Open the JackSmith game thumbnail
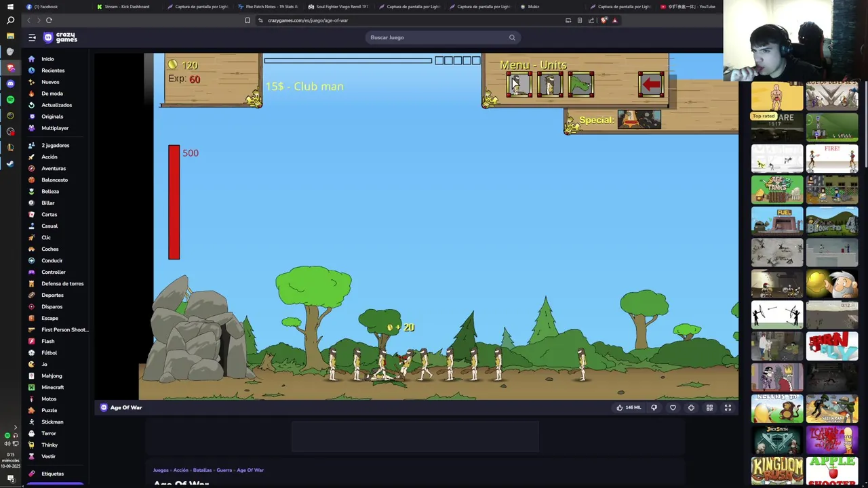868x488 pixels. click(777, 441)
